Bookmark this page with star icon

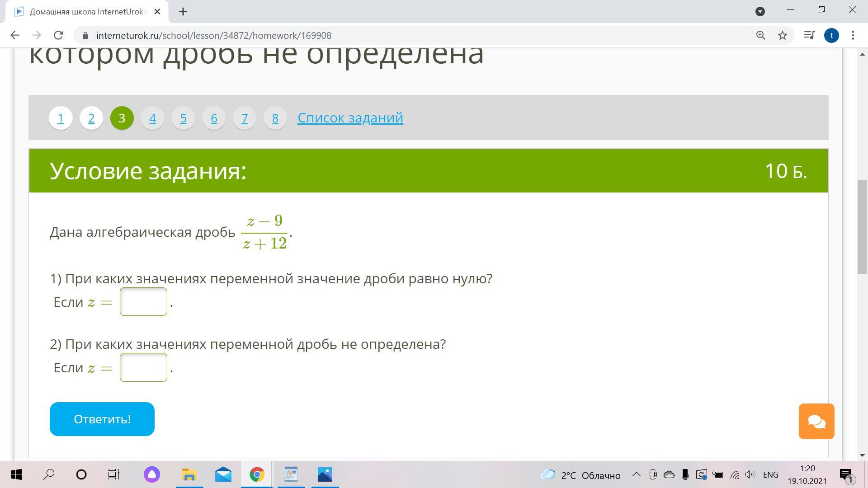pos(783,35)
